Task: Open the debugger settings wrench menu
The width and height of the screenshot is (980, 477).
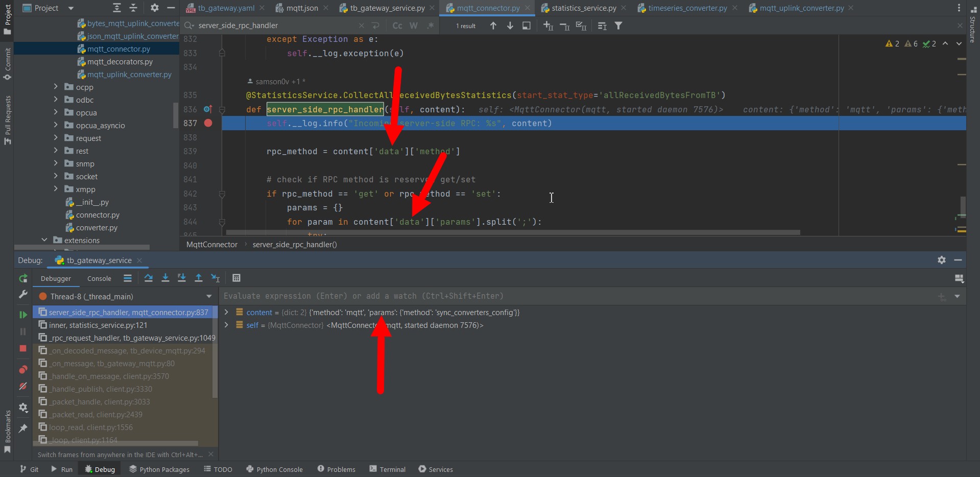Action: (22, 294)
